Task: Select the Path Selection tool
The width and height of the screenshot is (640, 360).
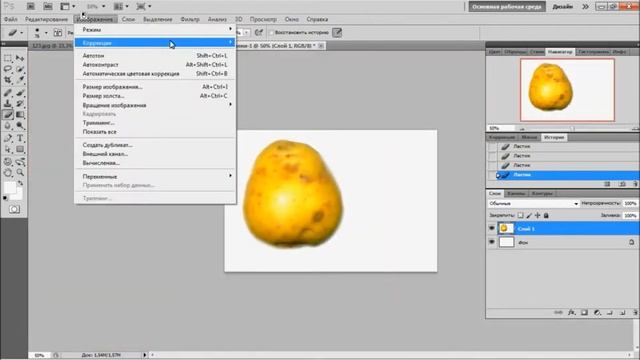Action: tap(8, 150)
